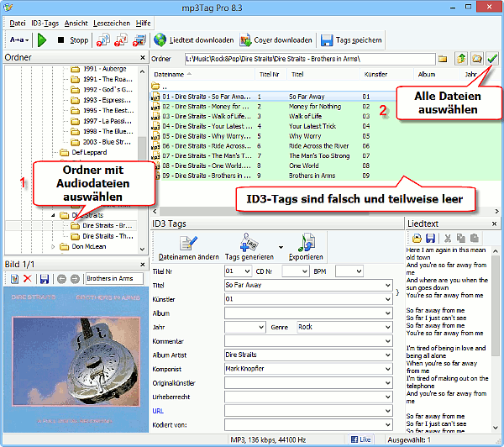Click the green Play button in toolbar
504x447 pixels.
click(x=42, y=39)
